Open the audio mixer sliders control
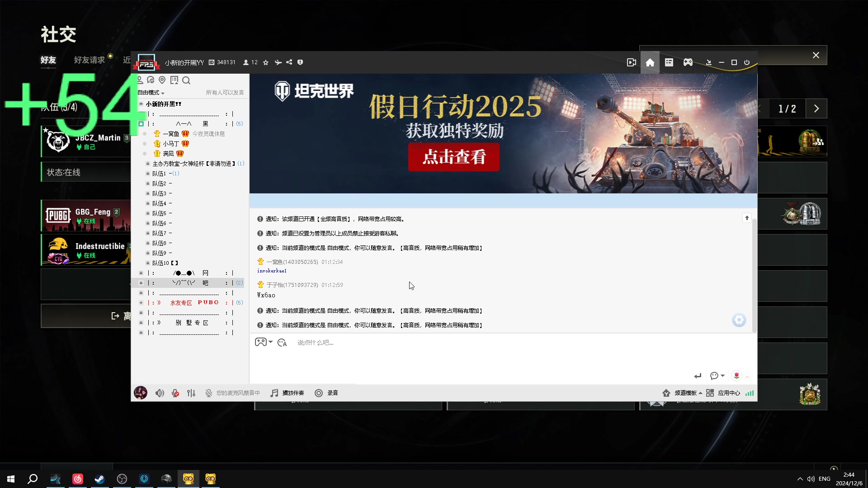The height and width of the screenshot is (488, 868). tap(191, 393)
